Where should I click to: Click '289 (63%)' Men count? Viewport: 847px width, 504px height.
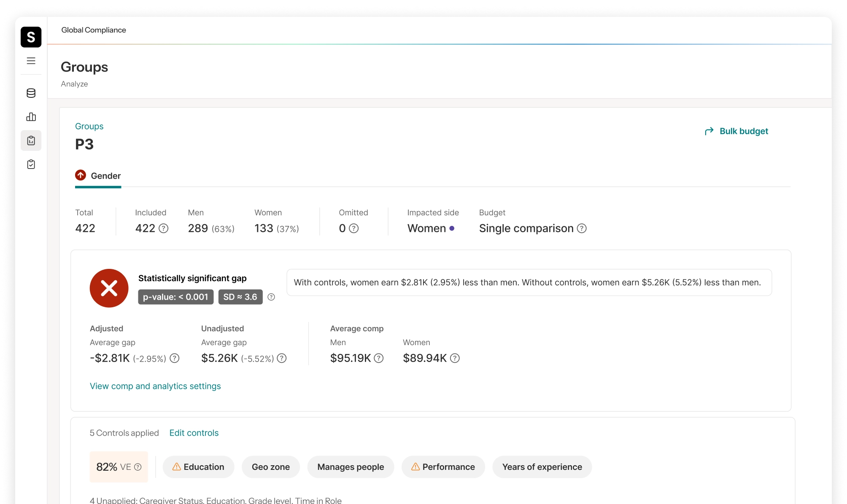[x=211, y=228]
